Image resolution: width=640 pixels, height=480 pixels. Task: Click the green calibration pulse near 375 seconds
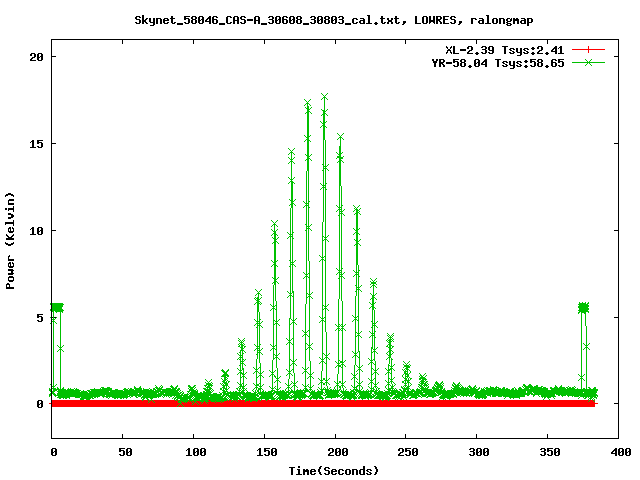[584, 308]
